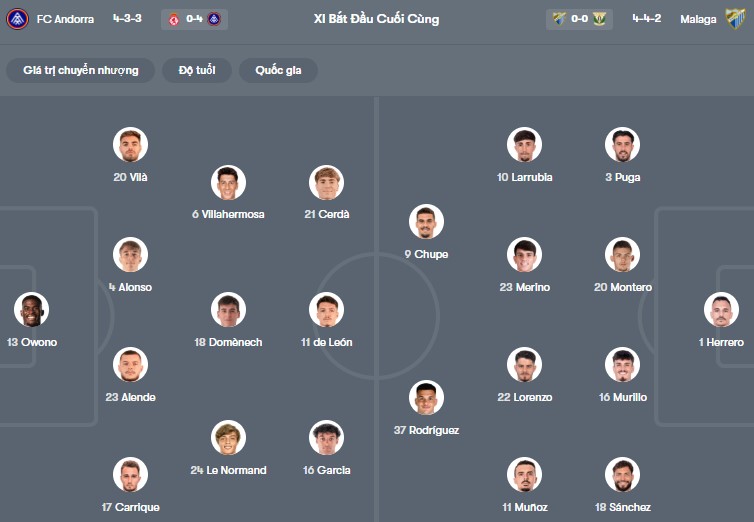Open the FC Andorra 0-4 result badge
Image resolution: width=754 pixels, height=522 pixels.
(194, 19)
